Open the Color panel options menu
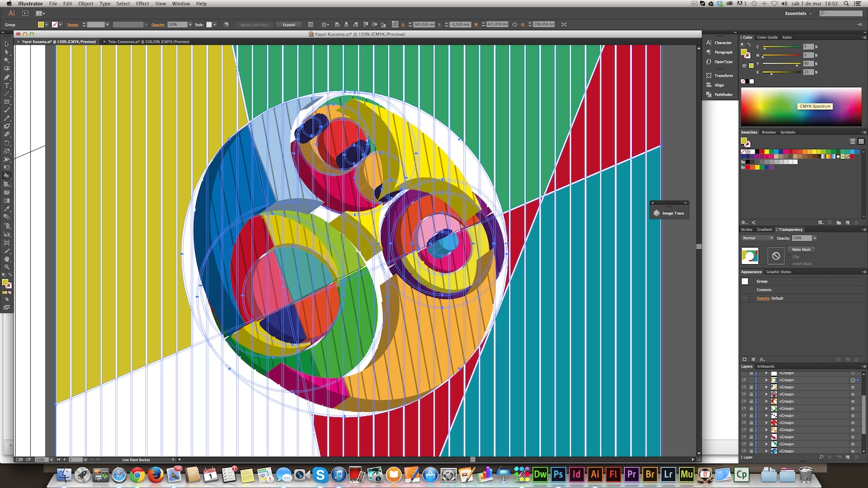 [865, 38]
